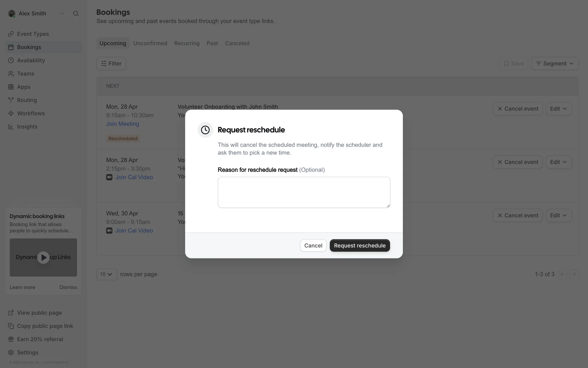
Task: Open Settings using its gear icon
Action: (11, 352)
